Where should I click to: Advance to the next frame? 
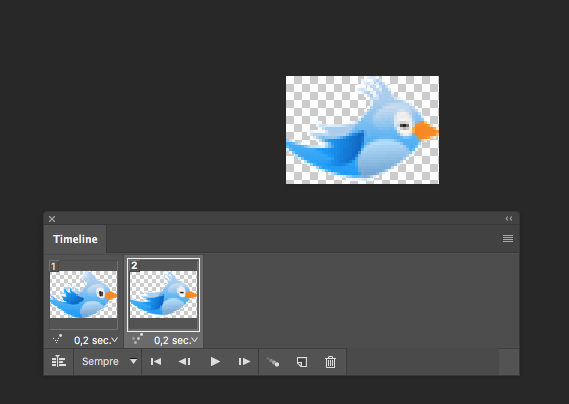click(x=244, y=362)
